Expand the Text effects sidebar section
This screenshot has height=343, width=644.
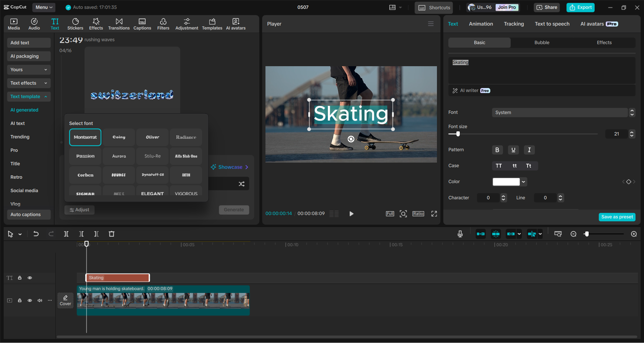tap(29, 83)
